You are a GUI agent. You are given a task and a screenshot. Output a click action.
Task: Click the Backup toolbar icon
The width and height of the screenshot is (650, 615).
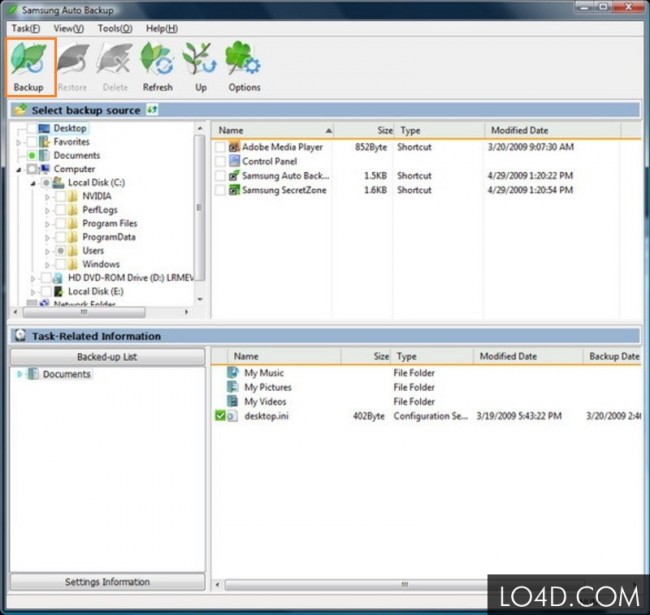pyautogui.click(x=30, y=67)
